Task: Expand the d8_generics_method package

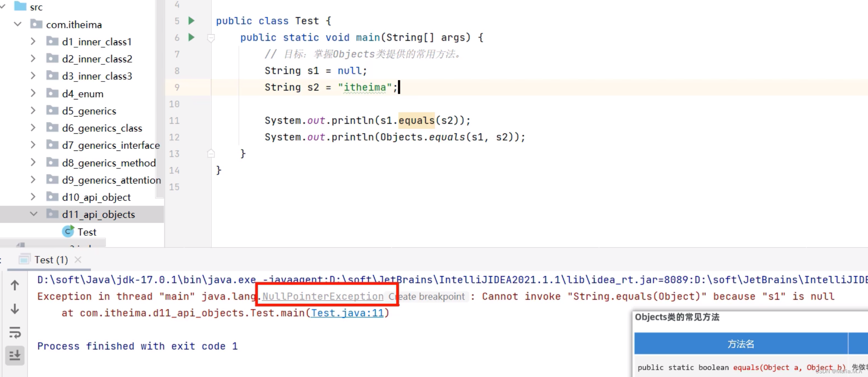Action: click(33, 163)
